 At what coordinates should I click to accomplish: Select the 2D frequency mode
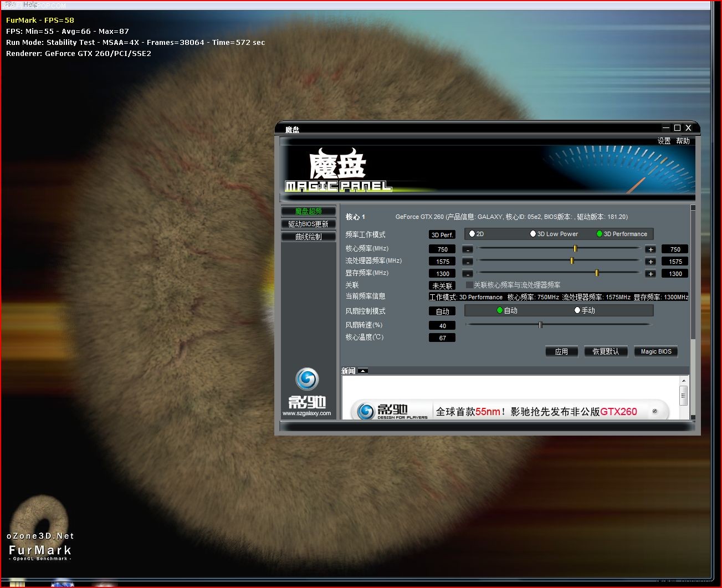coord(477,234)
